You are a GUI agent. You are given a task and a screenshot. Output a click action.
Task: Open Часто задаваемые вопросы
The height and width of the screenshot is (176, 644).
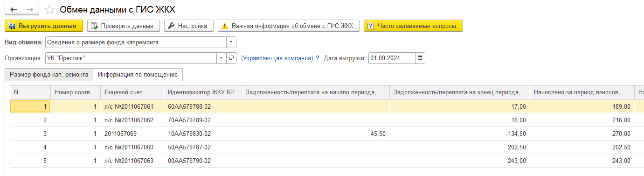413,26
